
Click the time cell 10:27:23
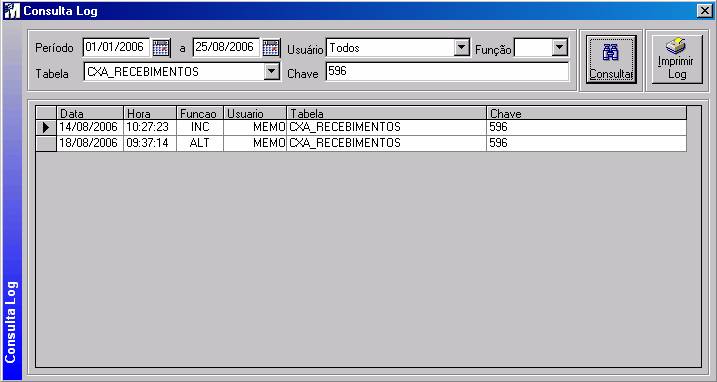[150, 127]
